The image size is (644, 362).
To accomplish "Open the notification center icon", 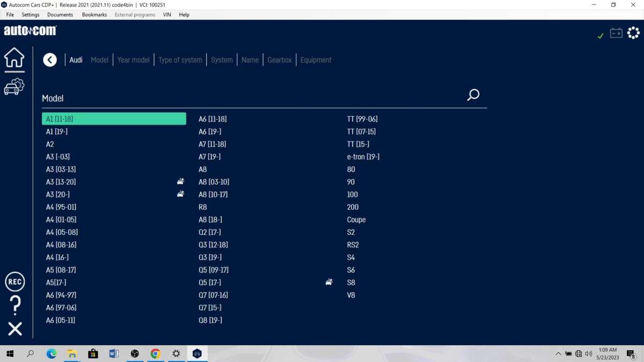I will click(x=631, y=353).
